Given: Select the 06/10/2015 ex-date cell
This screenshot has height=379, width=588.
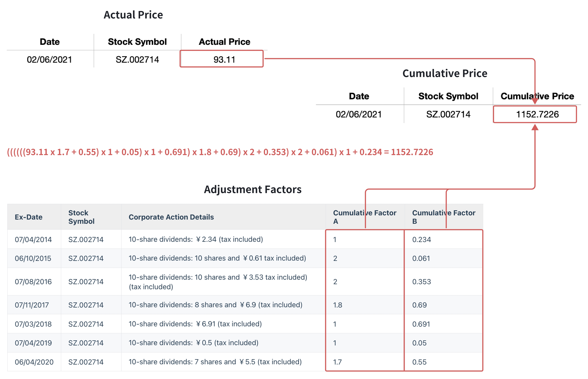Looking at the screenshot, I should (x=33, y=258).
